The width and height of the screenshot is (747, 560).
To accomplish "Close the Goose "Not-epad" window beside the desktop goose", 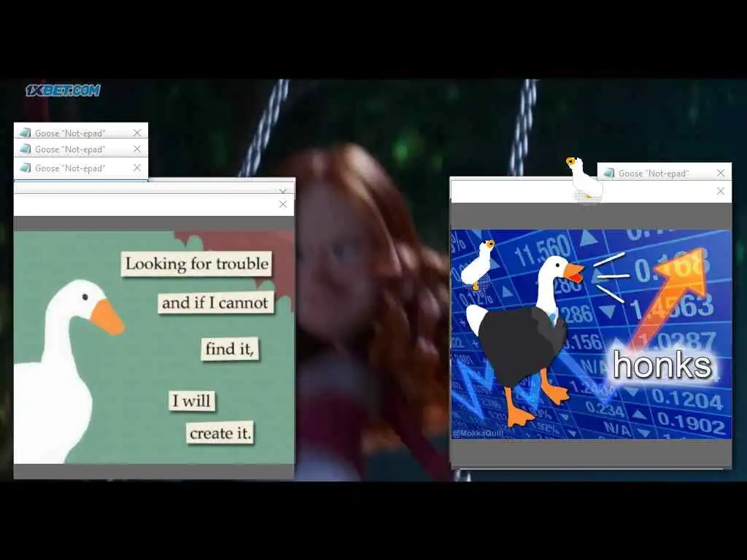I will pos(721,173).
